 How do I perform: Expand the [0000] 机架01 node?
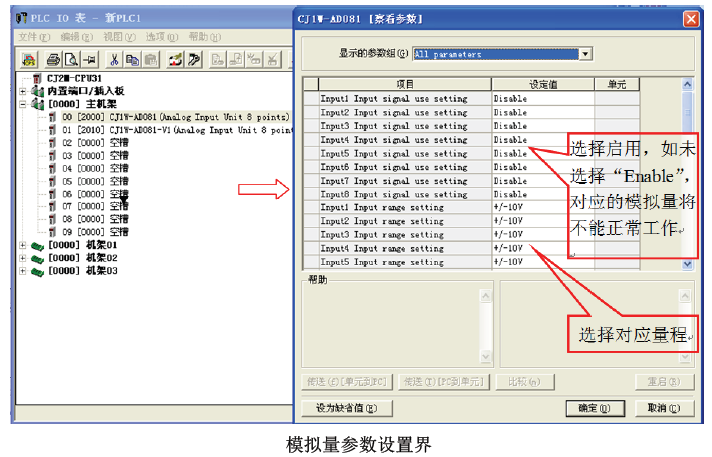[24, 245]
